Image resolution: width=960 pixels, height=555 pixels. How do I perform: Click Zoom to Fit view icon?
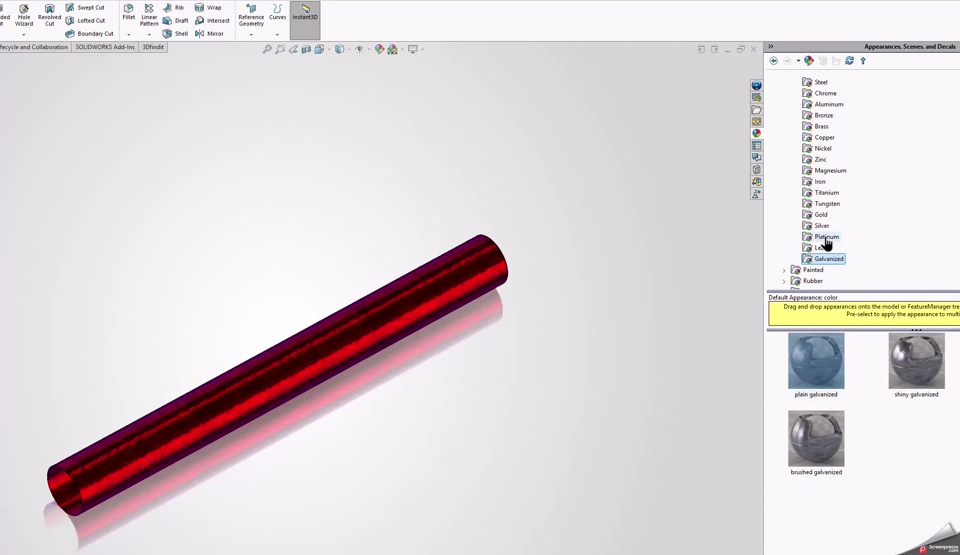[x=267, y=49]
